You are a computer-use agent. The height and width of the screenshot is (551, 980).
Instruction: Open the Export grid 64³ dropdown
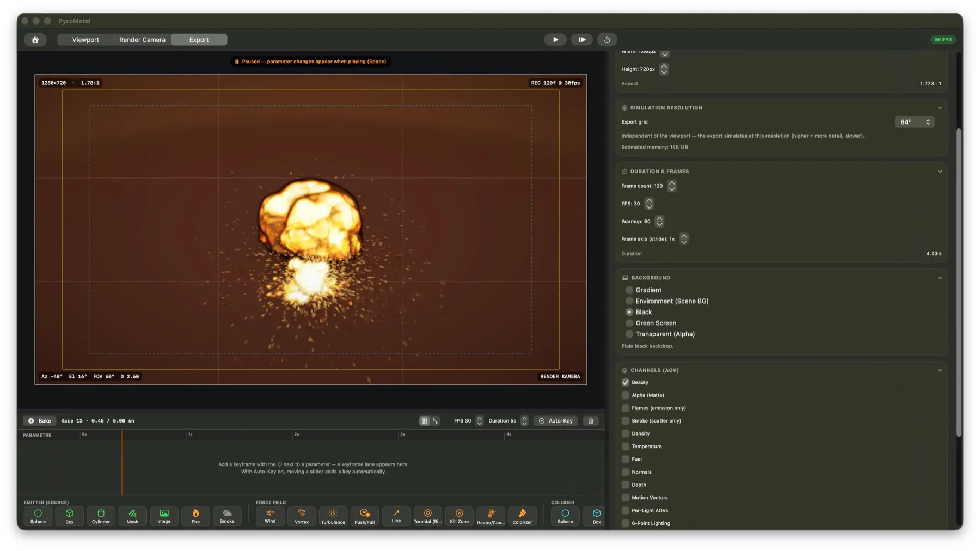coord(915,122)
